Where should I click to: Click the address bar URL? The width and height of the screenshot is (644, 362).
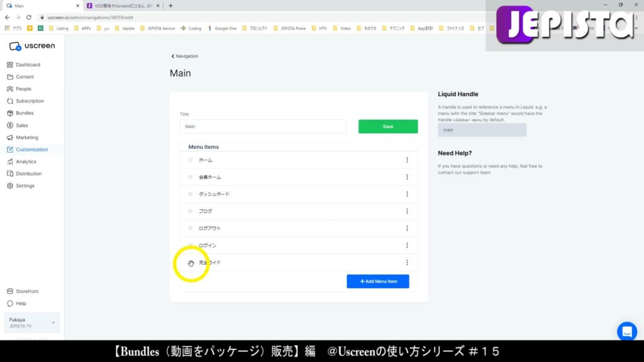tap(91, 18)
